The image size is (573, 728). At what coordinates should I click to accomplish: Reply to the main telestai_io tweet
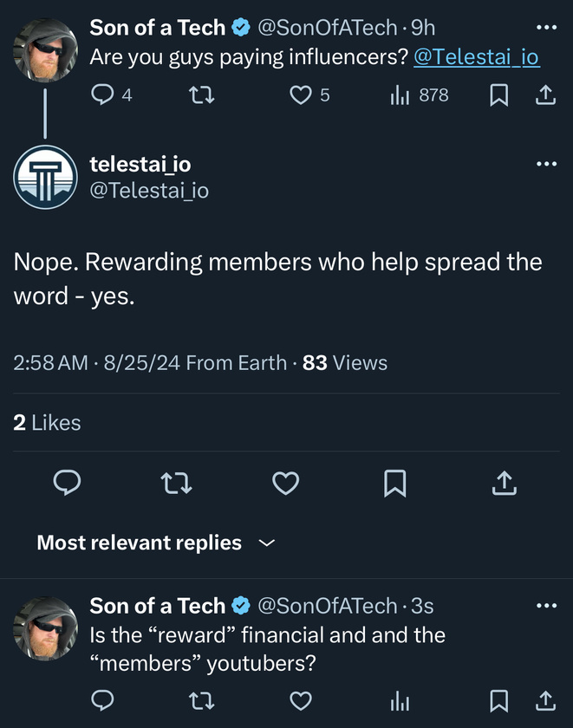coord(68,483)
